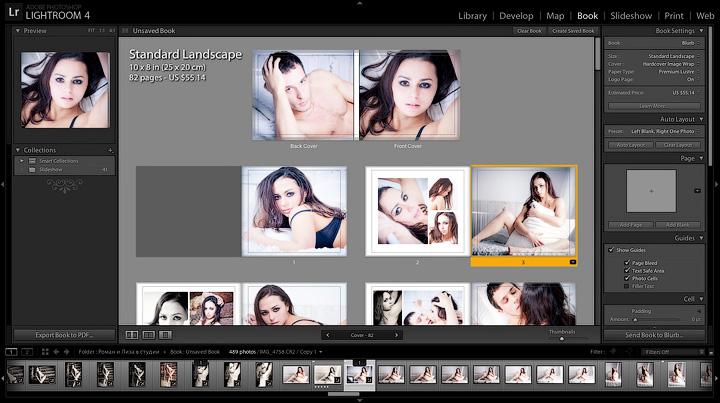Disable Page Bleed guide
The image size is (720, 403).
point(627,262)
